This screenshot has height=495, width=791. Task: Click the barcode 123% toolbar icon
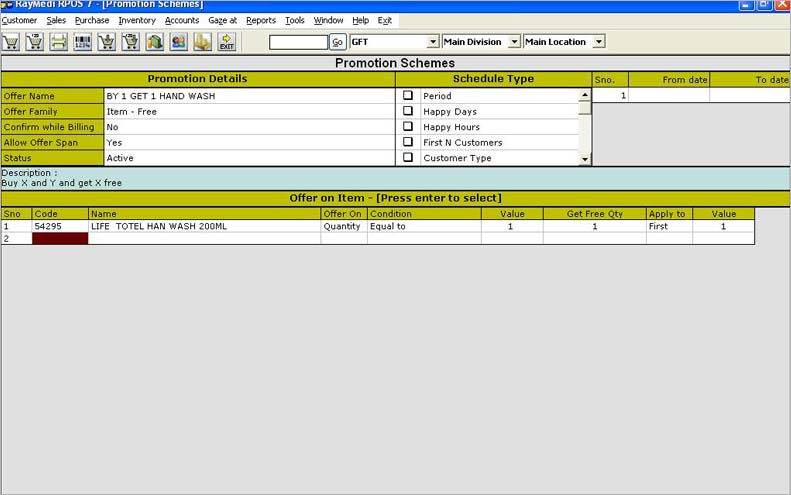tap(83, 42)
